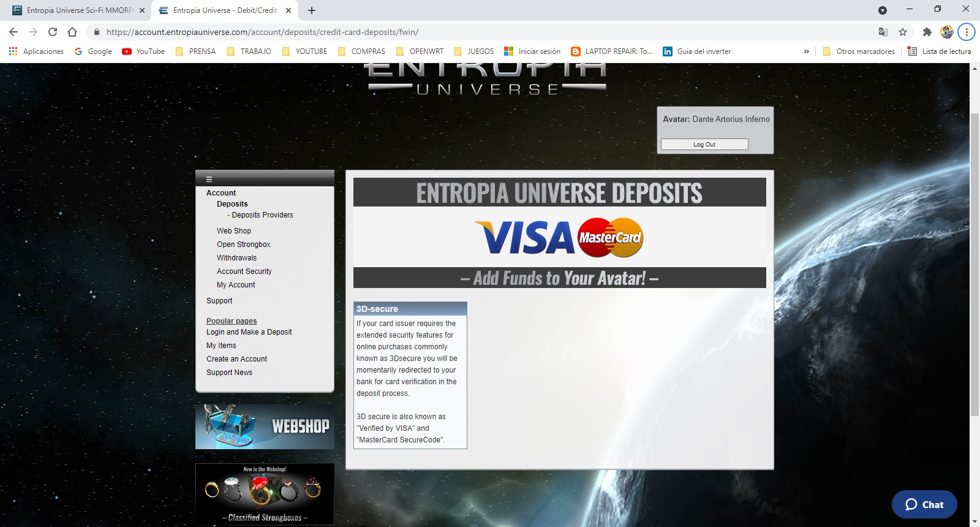Click the 3D-secure info panel header
The image size is (980, 527).
(x=410, y=309)
